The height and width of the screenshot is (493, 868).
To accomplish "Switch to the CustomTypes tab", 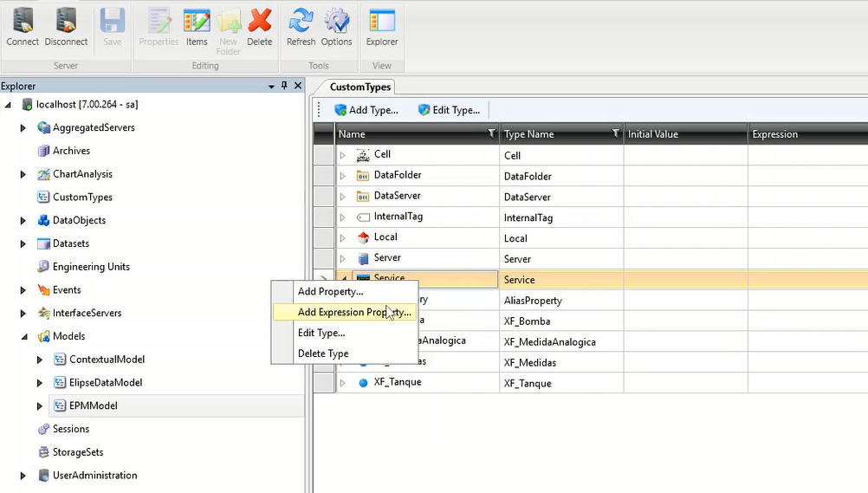I will click(360, 87).
